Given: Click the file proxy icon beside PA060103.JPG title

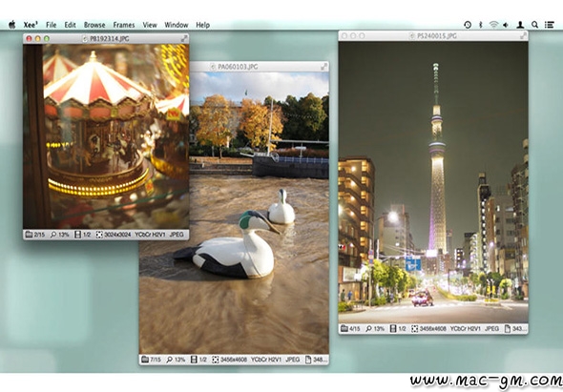Looking at the screenshot, I should coord(213,67).
